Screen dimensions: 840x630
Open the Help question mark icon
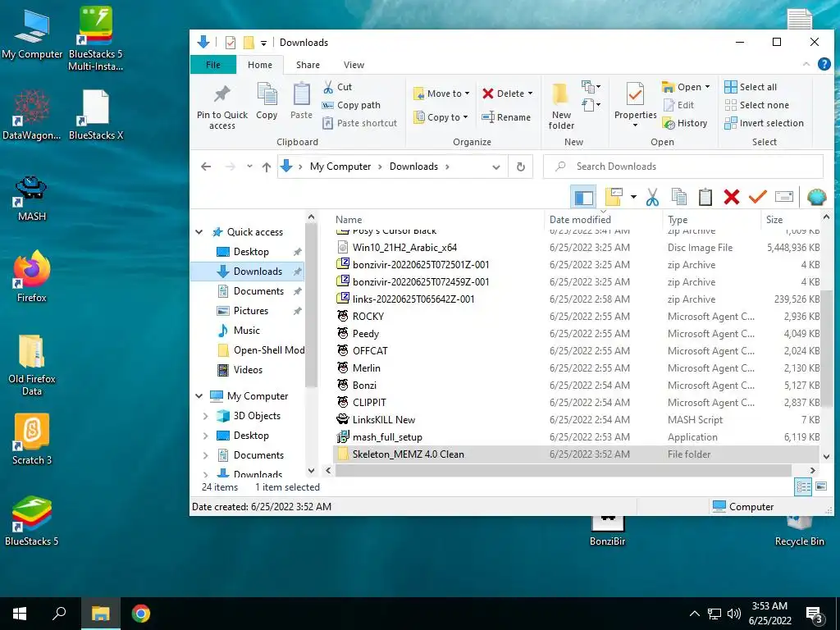click(824, 64)
